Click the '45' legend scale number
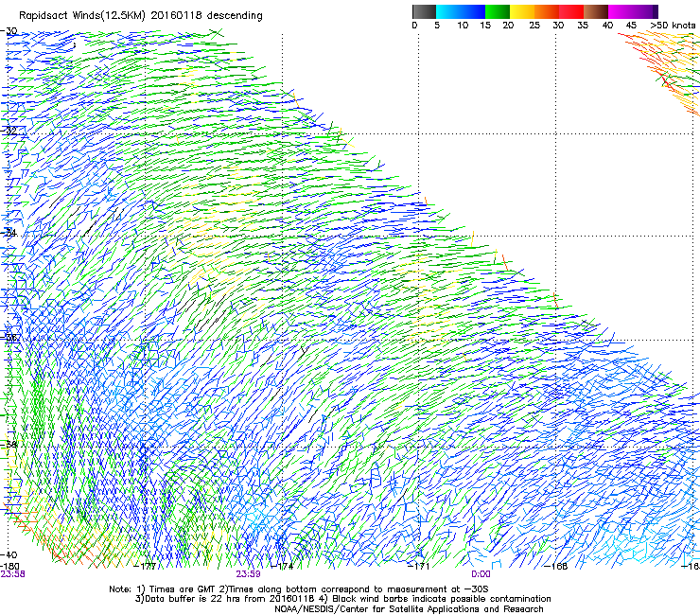Image resolution: width=700 pixels, height=615 pixels. click(631, 26)
